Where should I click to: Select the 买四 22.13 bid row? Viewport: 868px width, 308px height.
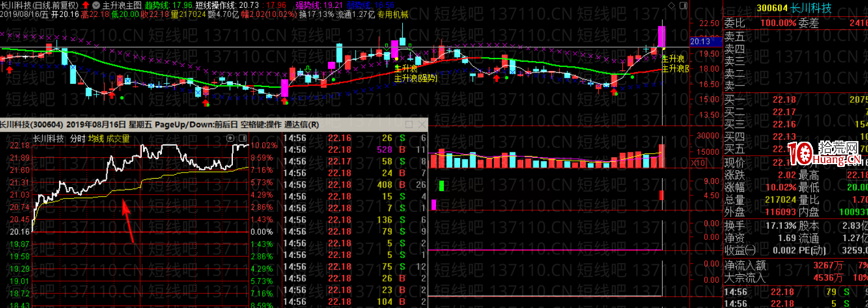(795, 137)
